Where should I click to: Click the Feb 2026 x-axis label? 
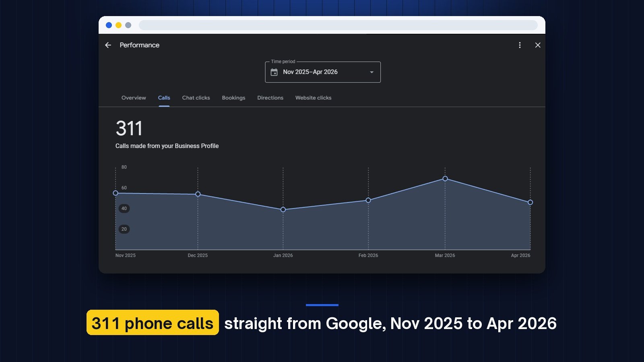368,255
